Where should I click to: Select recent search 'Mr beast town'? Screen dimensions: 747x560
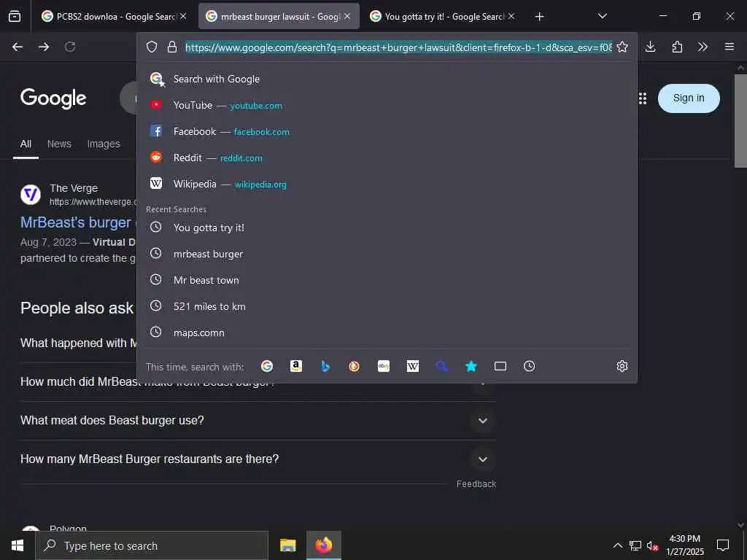[387, 280]
